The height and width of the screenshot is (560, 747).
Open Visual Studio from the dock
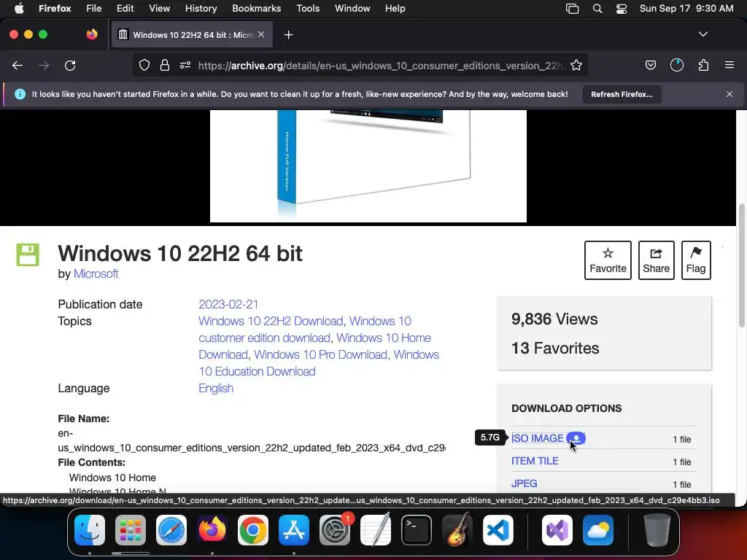[557, 530]
